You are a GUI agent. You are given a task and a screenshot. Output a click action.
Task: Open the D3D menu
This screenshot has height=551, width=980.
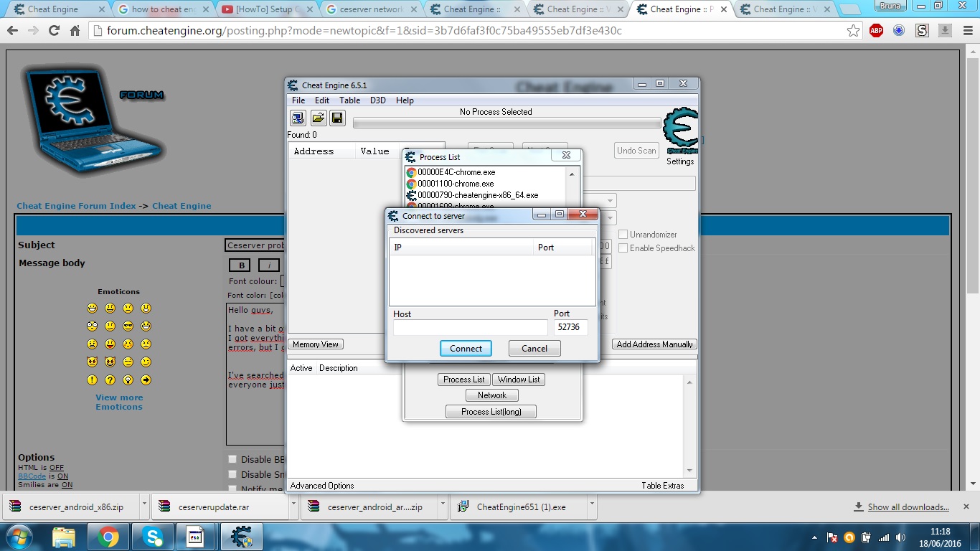click(x=377, y=100)
